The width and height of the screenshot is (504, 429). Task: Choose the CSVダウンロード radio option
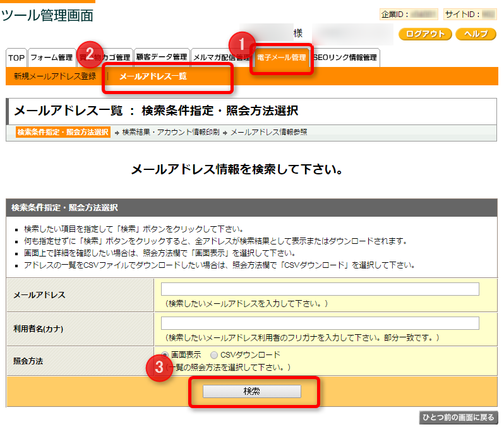point(214,355)
